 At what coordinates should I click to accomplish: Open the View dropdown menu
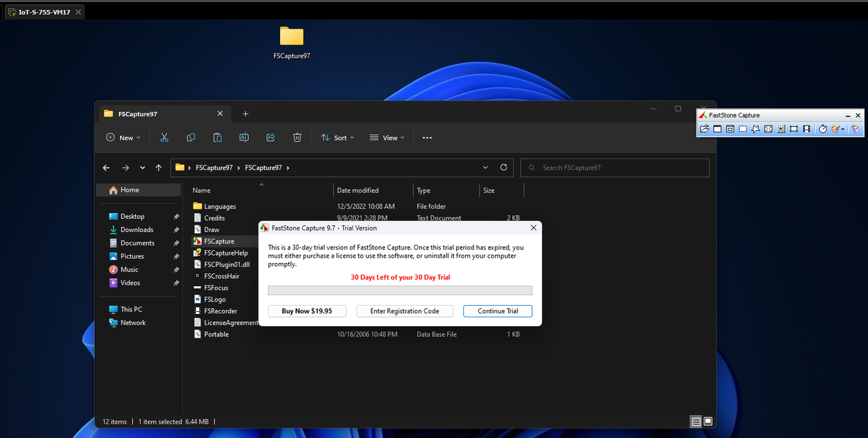point(387,138)
